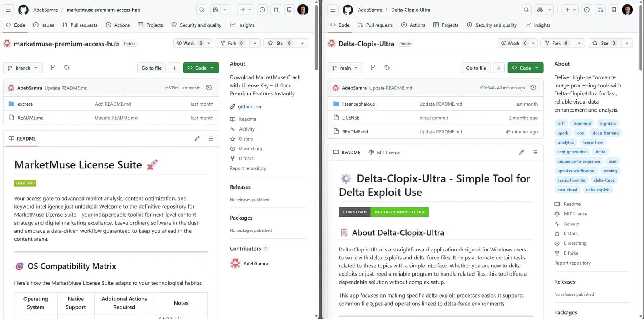Open lissencephalous folder in Delta-Clopix-Ultra repo

coord(358,104)
